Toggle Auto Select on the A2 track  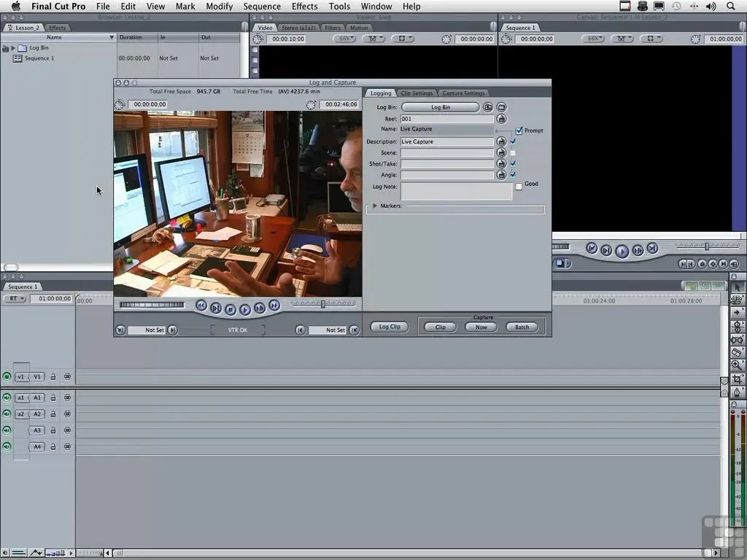tap(67, 414)
